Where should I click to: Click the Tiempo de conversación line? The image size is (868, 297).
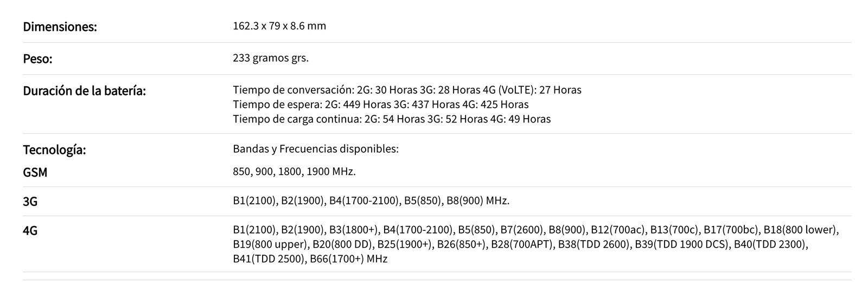coord(407,90)
